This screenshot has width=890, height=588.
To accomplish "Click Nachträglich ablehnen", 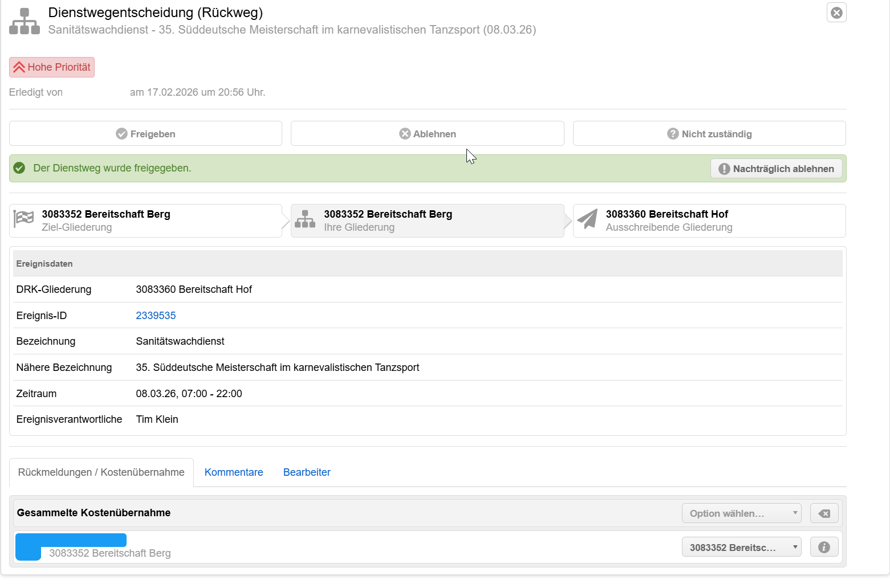I will click(x=775, y=169).
